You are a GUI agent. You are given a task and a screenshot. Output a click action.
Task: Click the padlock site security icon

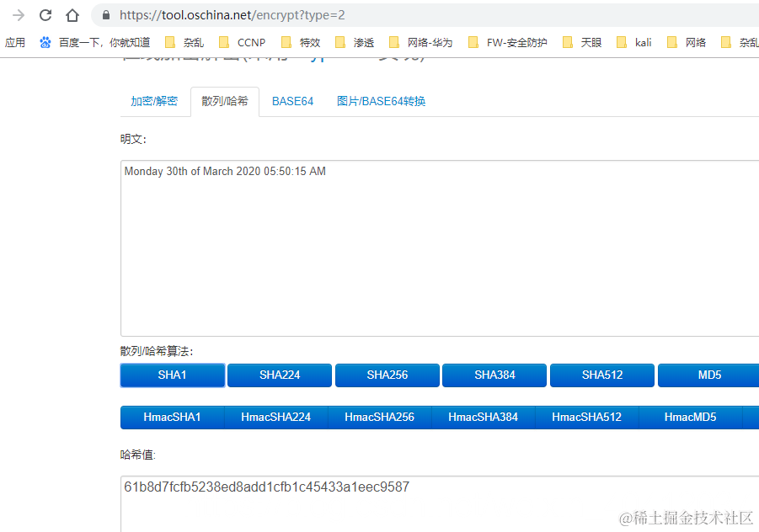click(x=106, y=15)
